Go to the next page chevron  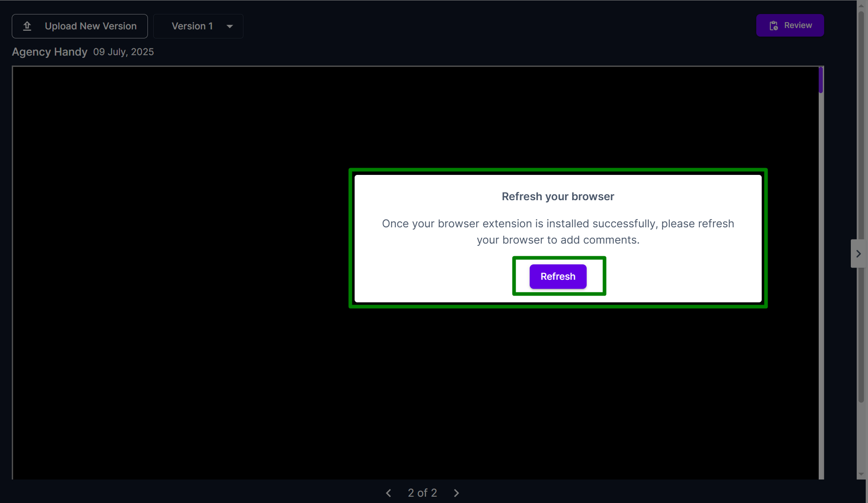[456, 493]
